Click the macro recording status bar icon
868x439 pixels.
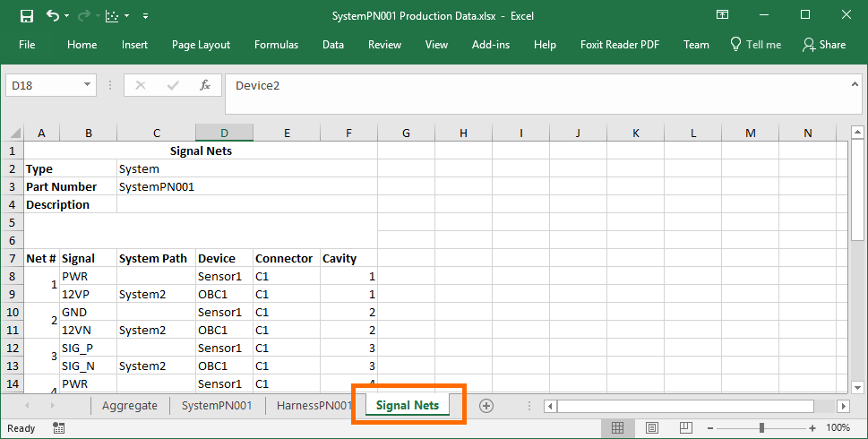click(59, 428)
